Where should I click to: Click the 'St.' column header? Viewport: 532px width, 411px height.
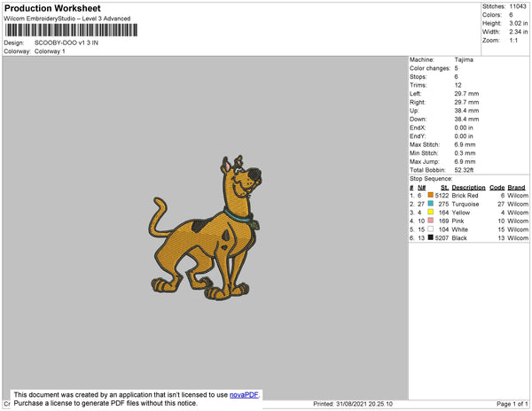(x=445, y=188)
